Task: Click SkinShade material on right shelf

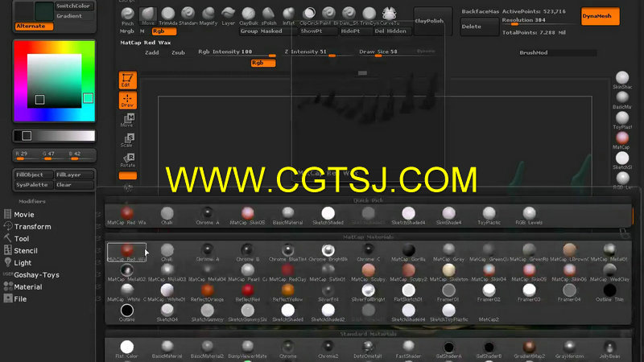Action: (x=622, y=80)
